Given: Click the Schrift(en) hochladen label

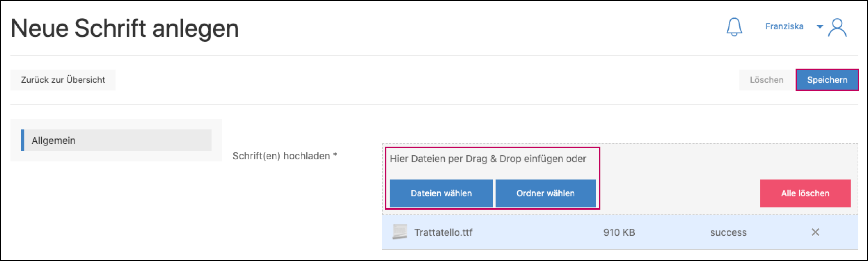Looking at the screenshot, I should click(x=285, y=156).
